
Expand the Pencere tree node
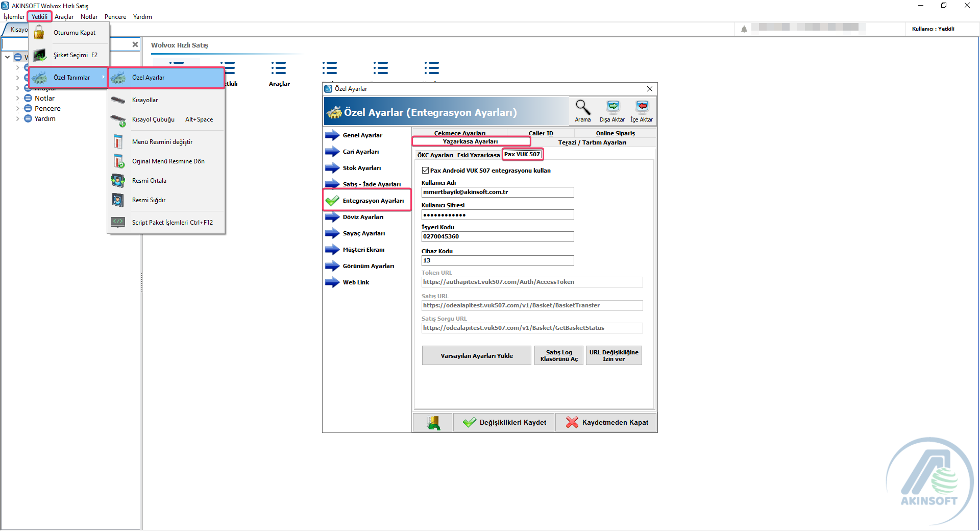click(17, 108)
